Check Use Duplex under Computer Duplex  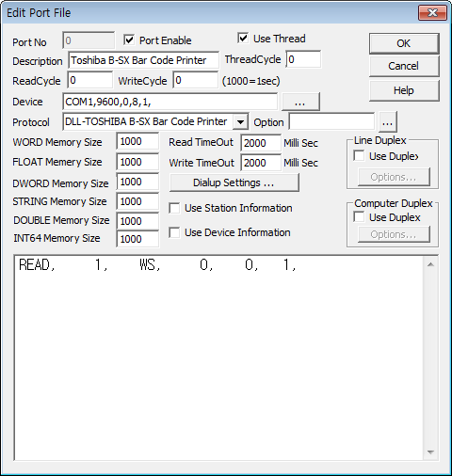tap(359, 217)
